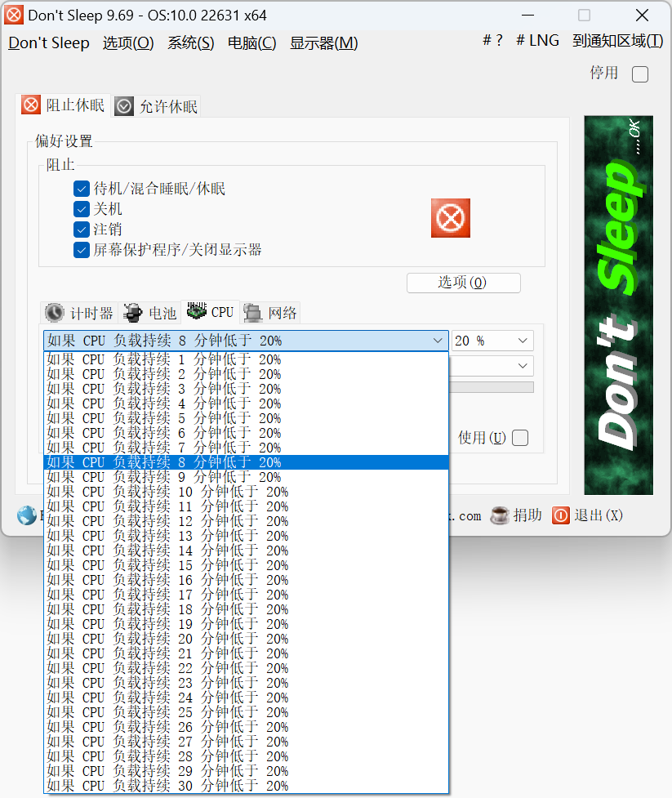The image size is (672, 798).
Task: Select 18 分钟 CPU load option
Action: [x=247, y=609]
